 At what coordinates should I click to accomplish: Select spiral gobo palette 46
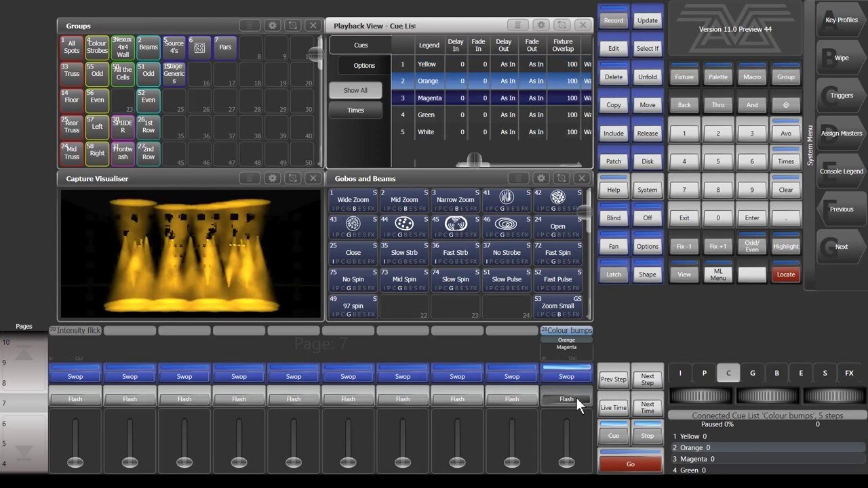click(x=507, y=224)
